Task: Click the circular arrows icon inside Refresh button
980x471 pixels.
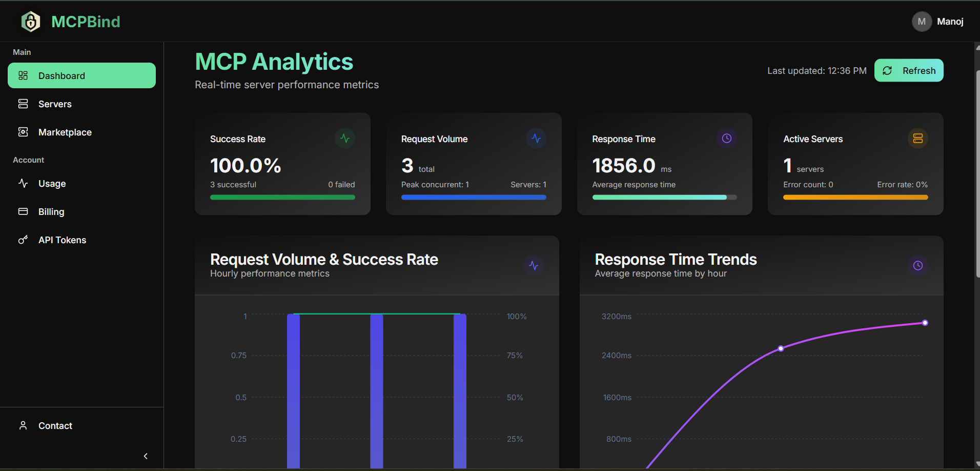Action: point(887,71)
